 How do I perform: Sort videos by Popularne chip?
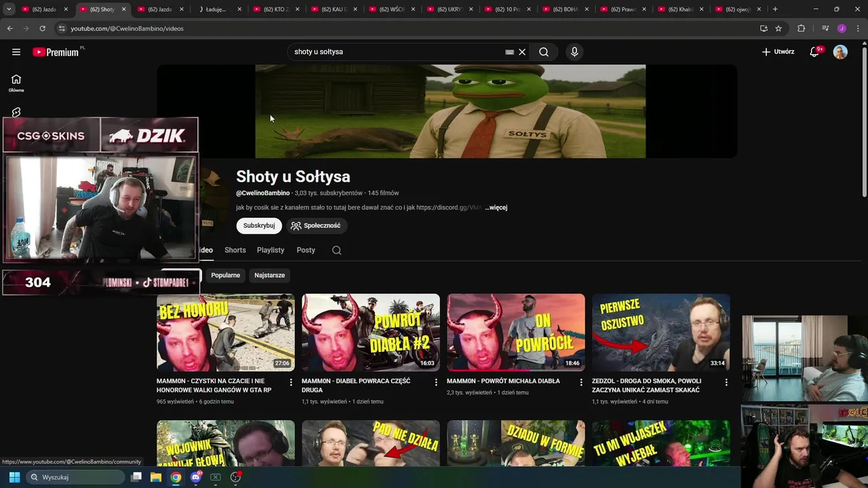tap(225, 275)
